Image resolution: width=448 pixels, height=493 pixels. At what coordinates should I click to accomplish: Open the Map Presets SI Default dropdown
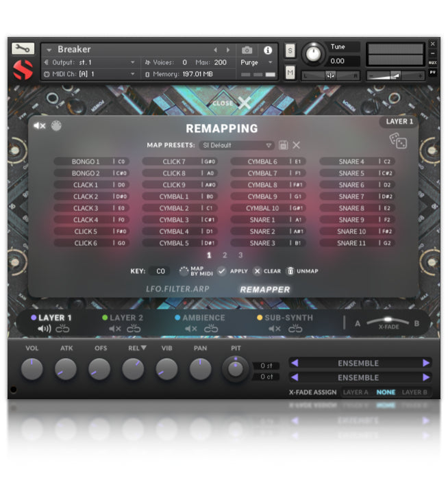point(236,145)
